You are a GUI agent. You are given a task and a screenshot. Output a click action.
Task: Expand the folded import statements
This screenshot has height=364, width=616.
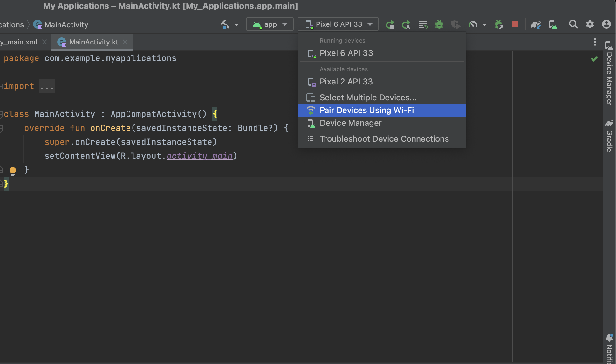pos(47,86)
